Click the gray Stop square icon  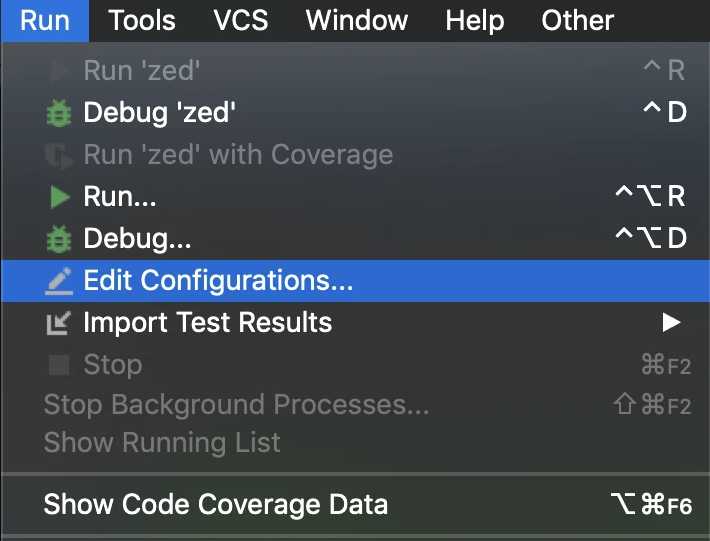point(59,365)
